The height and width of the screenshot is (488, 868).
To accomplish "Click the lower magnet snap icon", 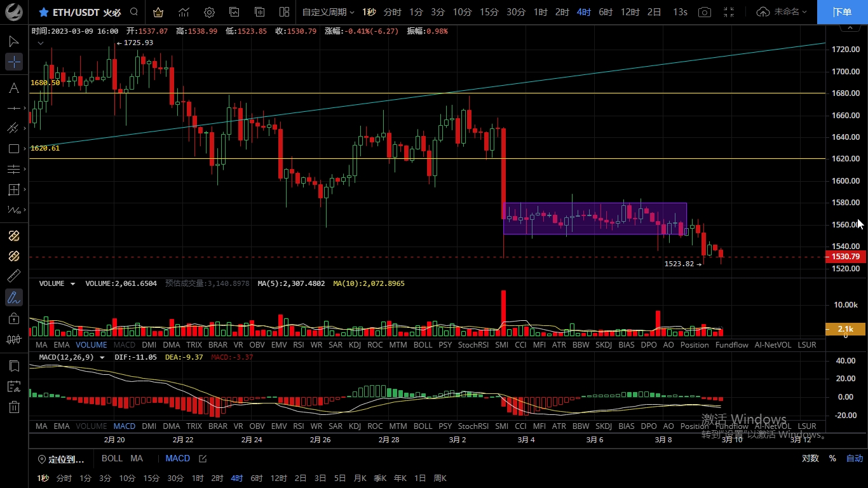I will (x=14, y=256).
